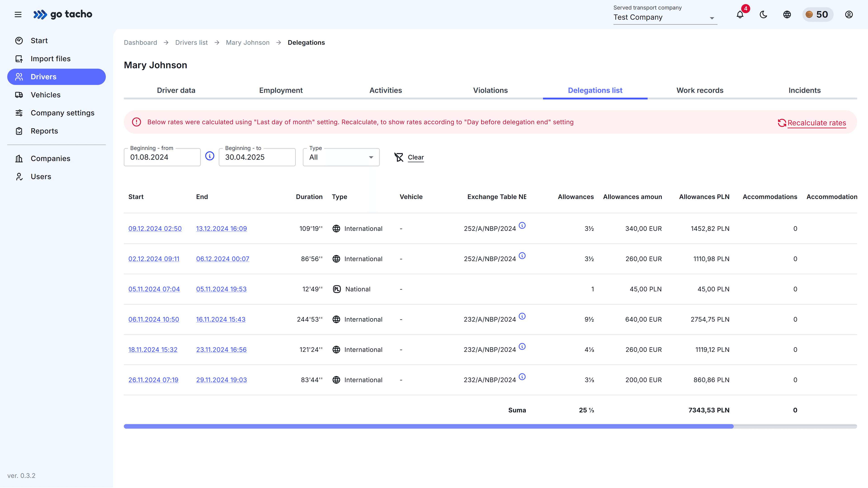Click exchange info icon for 09.12.2024 row
This screenshot has width=868, height=488.
[522, 226]
